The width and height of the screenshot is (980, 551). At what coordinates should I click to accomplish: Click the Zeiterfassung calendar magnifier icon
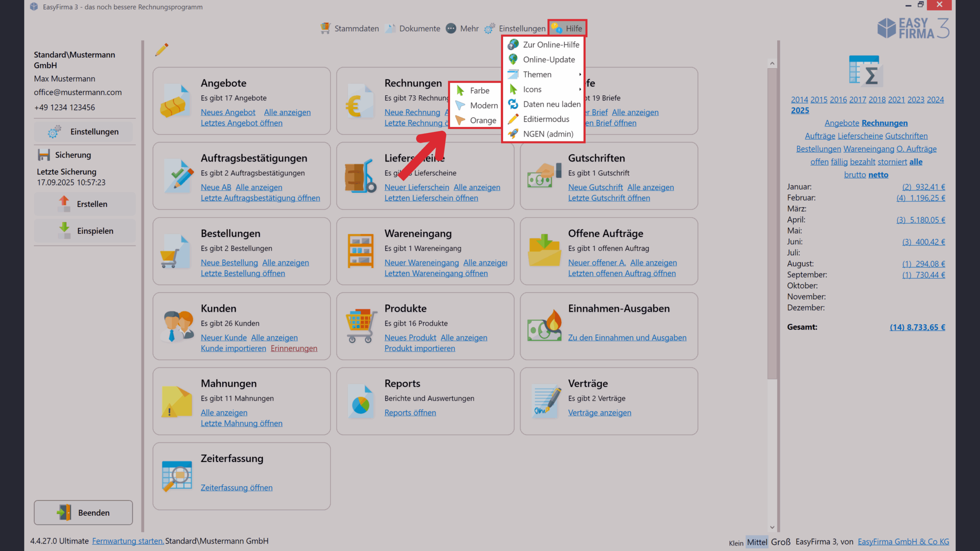click(176, 476)
